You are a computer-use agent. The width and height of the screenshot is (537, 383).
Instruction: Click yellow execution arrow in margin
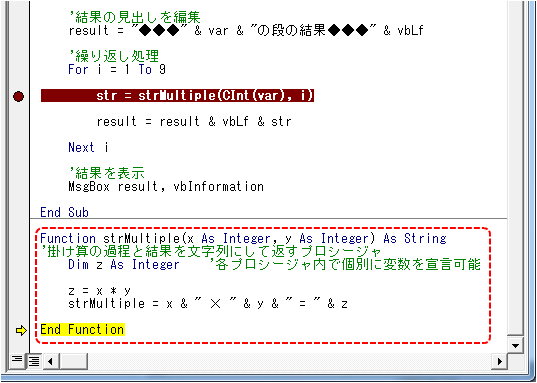[x=21, y=331]
